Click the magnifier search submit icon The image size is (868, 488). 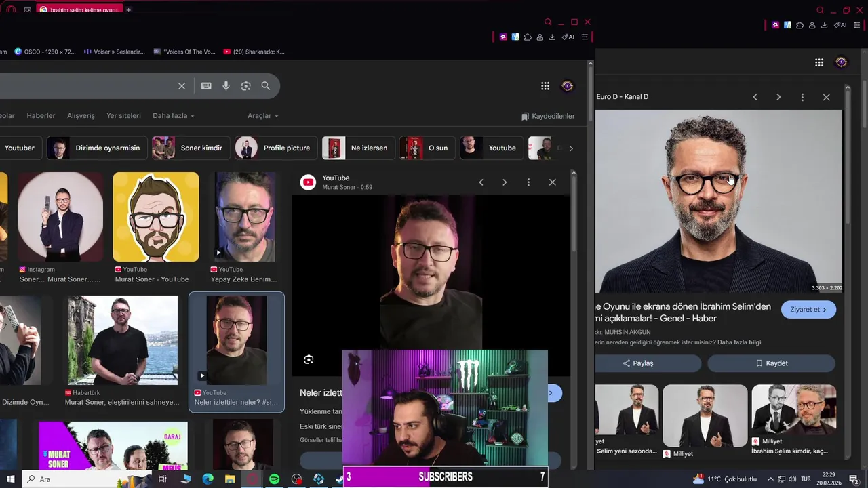266,86
